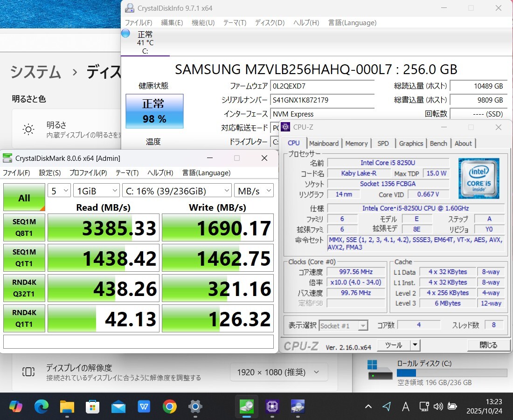Open the Microsoft Store taskbar icon
The height and width of the screenshot is (420, 513).
[x=93, y=406]
